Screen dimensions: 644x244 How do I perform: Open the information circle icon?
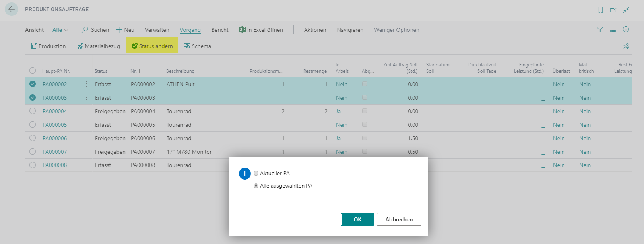pyautogui.click(x=626, y=29)
